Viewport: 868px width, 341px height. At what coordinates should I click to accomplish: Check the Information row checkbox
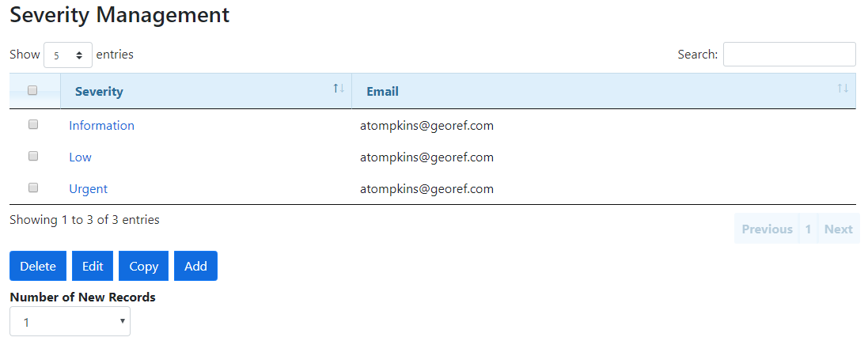coord(33,125)
